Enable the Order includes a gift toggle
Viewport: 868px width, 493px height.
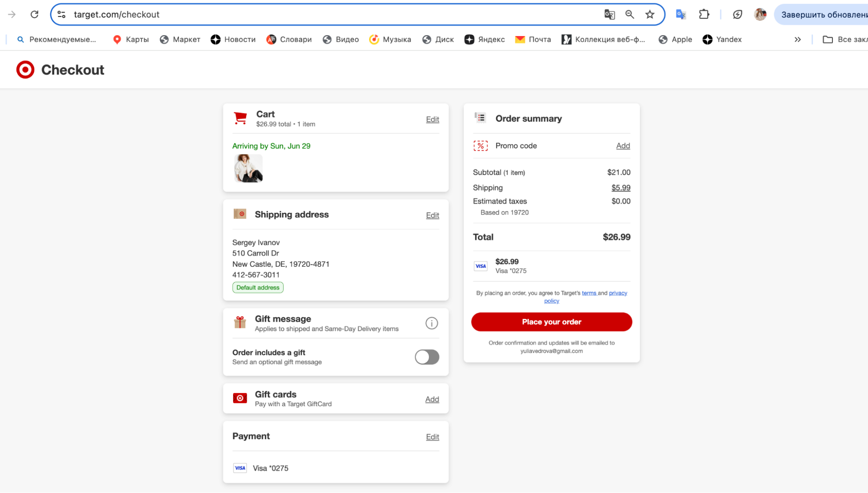427,357
